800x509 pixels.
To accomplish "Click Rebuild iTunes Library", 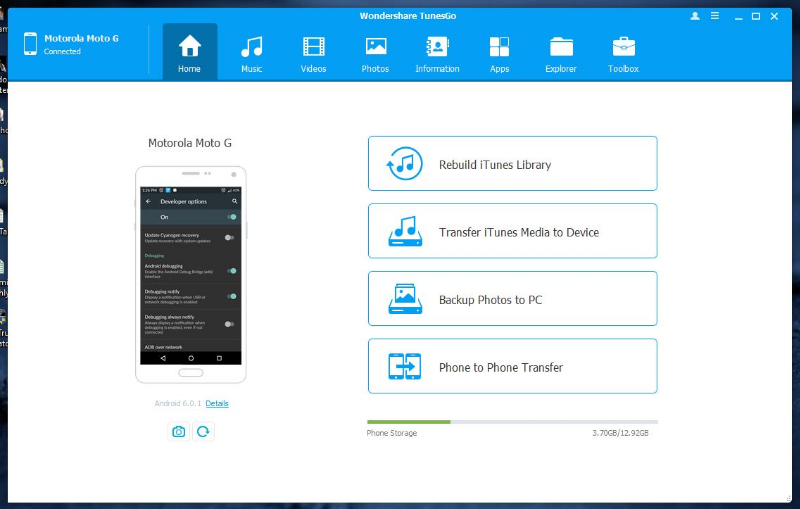I will [x=512, y=164].
